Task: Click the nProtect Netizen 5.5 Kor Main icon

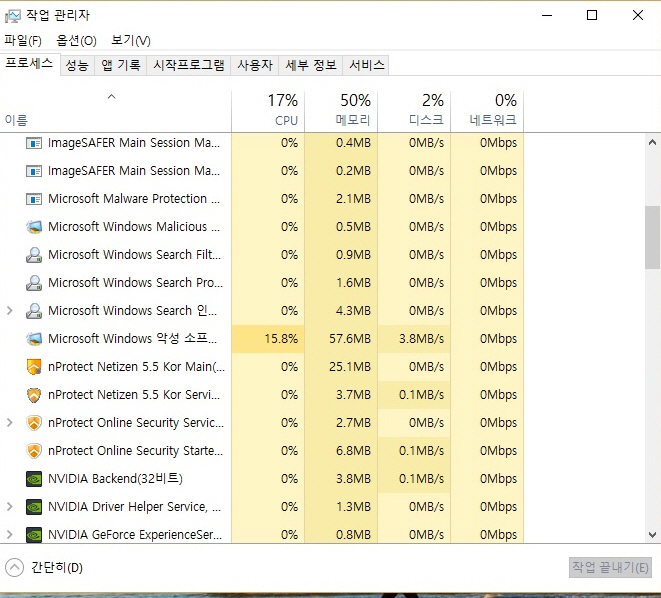Action: pyautogui.click(x=34, y=367)
